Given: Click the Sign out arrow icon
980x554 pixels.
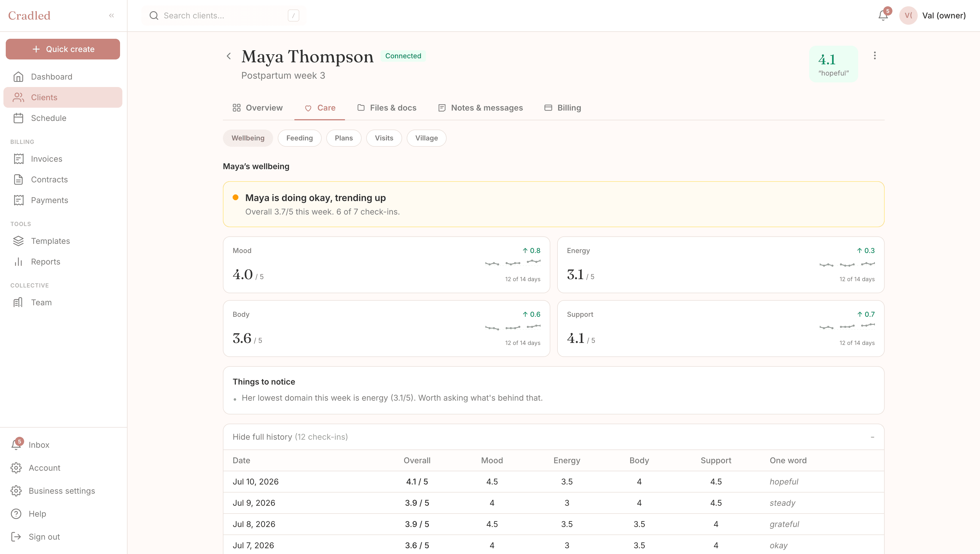Looking at the screenshot, I should pyautogui.click(x=16, y=537).
